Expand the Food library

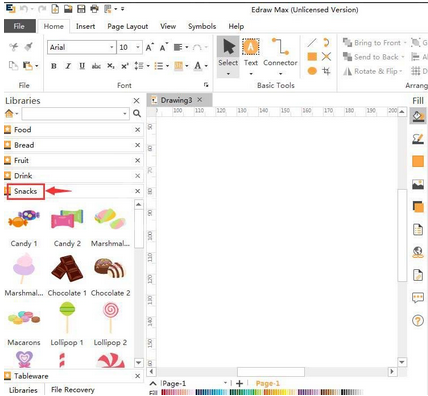coord(74,130)
